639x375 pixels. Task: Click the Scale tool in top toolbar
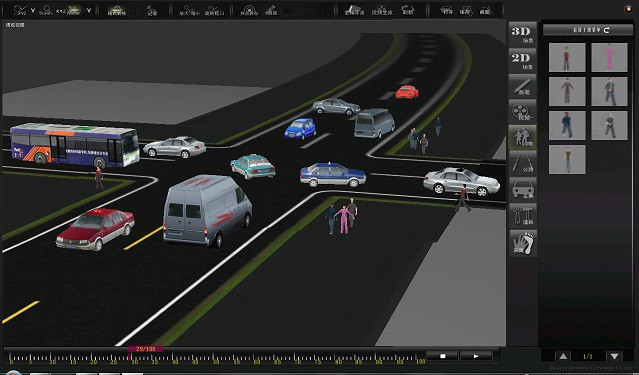tap(46, 10)
